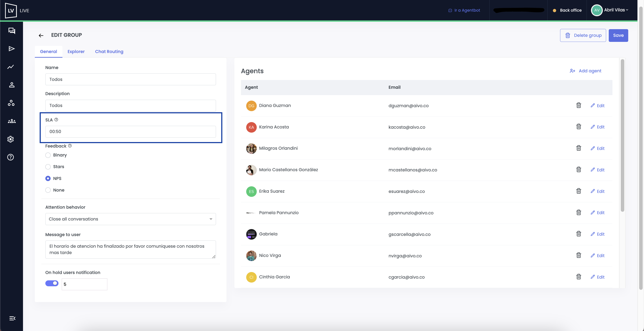Switch to the Explorer tab
The width and height of the screenshot is (644, 331).
tap(76, 52)
